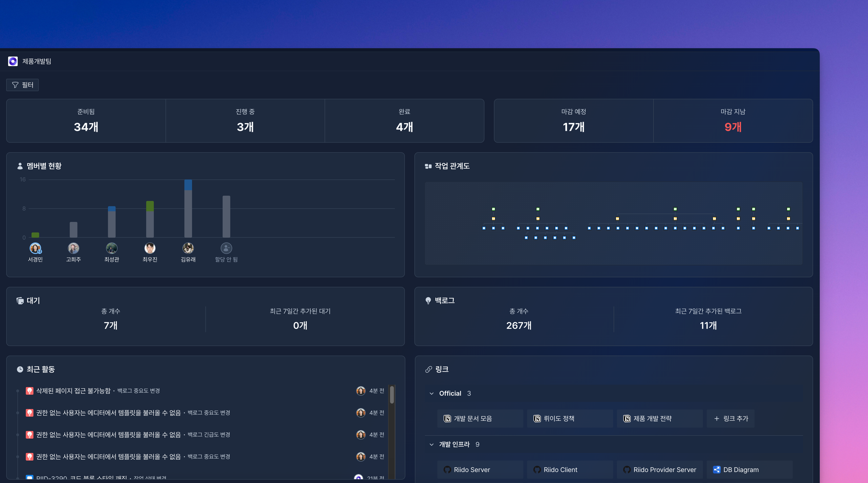Click the 제품개발팀 team logo icon
Viewport: 868px width, 483px height.
(x=13, y=61)
